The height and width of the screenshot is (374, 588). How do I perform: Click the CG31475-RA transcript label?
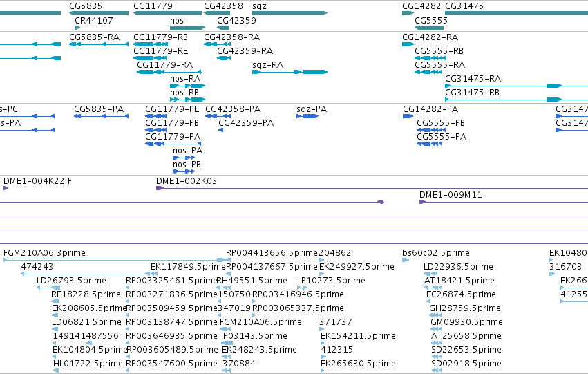pos(473,79)
